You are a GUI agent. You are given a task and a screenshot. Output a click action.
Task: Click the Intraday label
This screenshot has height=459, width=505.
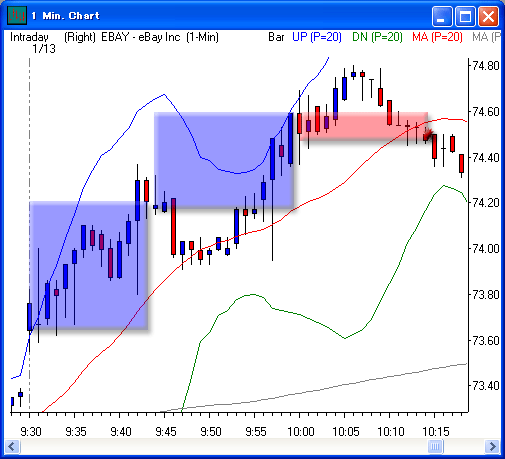coord(29,37)
